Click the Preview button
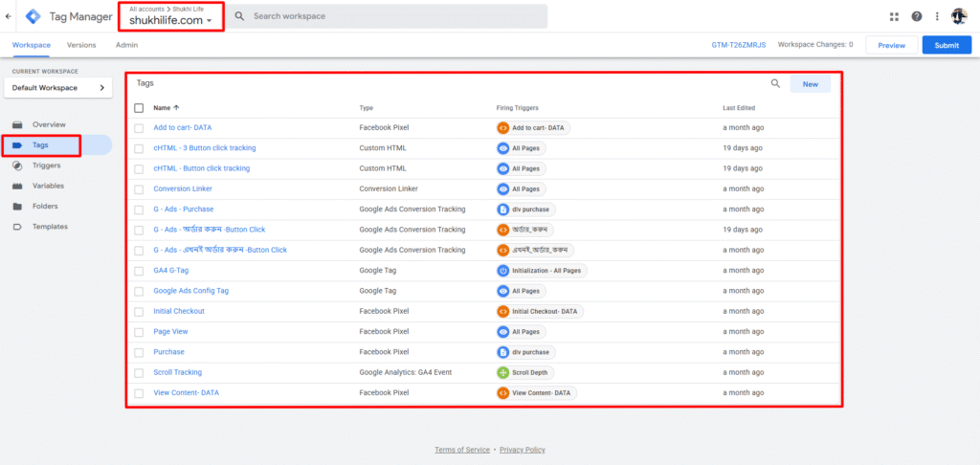Image resolution: width=980 pixels, height=465 pixels. coord(891,45)
